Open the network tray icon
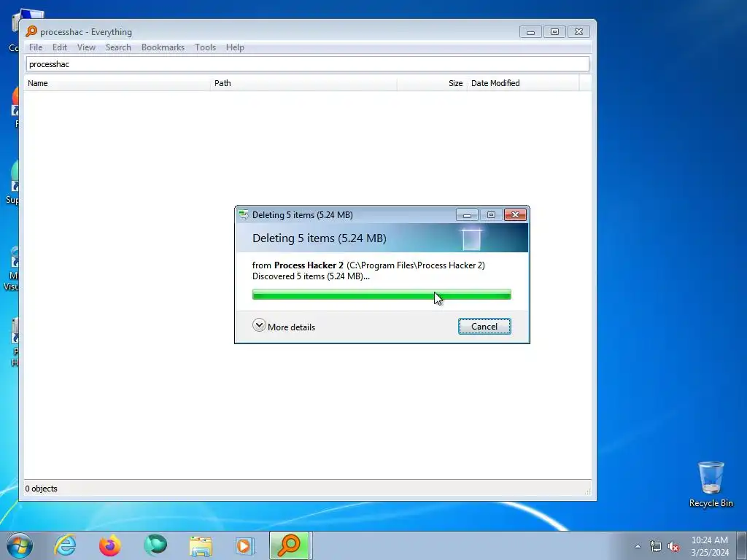 (x=656, y=547)
